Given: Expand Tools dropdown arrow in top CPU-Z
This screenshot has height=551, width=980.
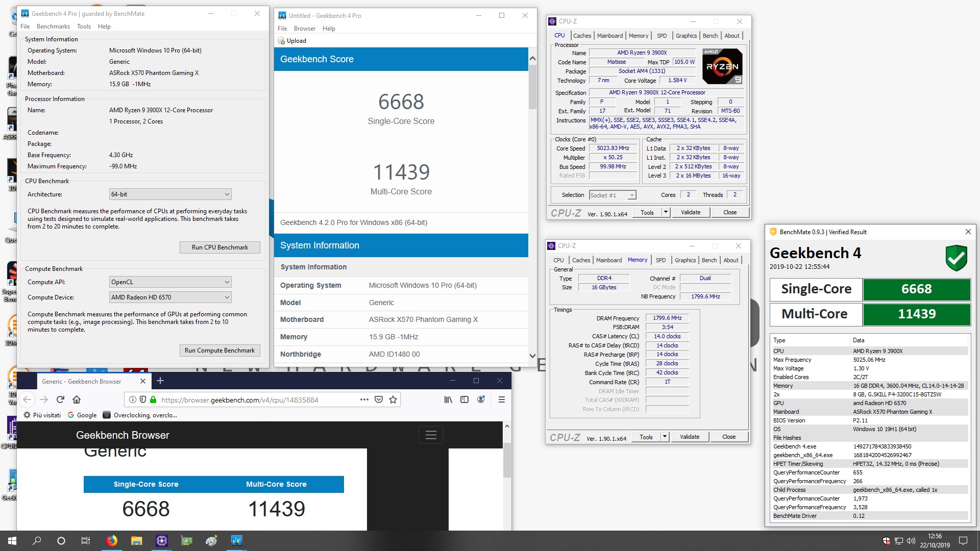Looking at the screenshot, I should pyautogui.click(x=666, y=212).
